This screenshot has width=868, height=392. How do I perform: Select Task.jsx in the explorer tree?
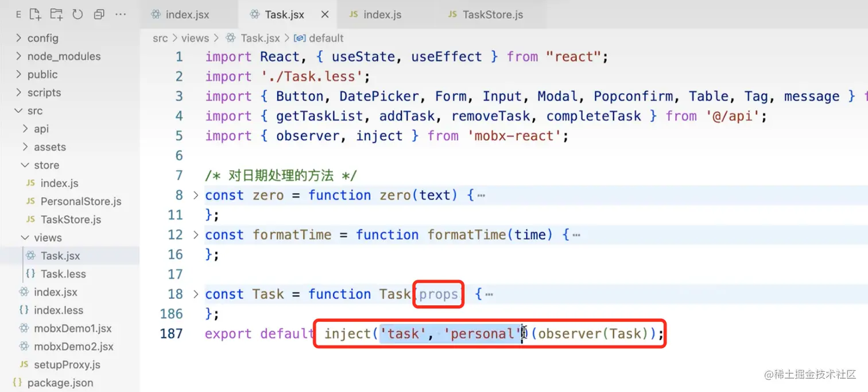(60, 256)
